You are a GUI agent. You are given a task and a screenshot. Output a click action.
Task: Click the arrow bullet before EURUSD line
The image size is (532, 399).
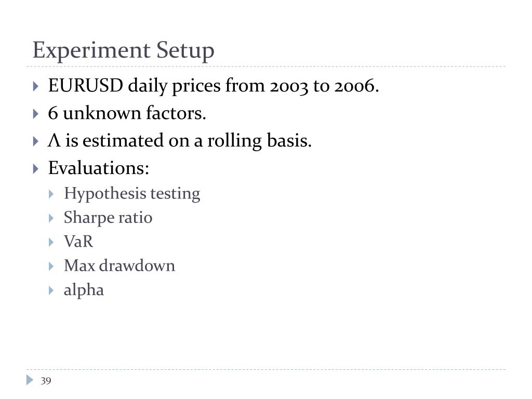(36, 86)
